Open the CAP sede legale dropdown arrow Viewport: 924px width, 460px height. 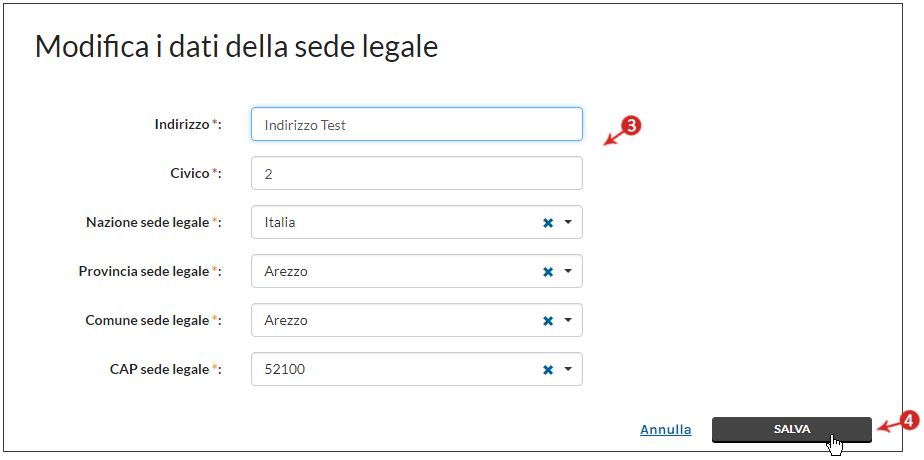[x=568, y=369]
